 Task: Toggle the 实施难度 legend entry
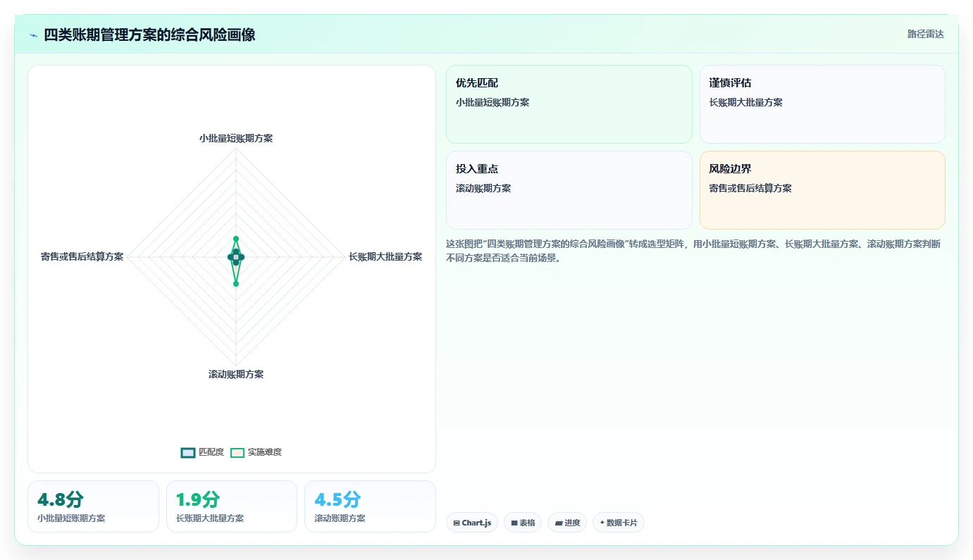(256, 452)
